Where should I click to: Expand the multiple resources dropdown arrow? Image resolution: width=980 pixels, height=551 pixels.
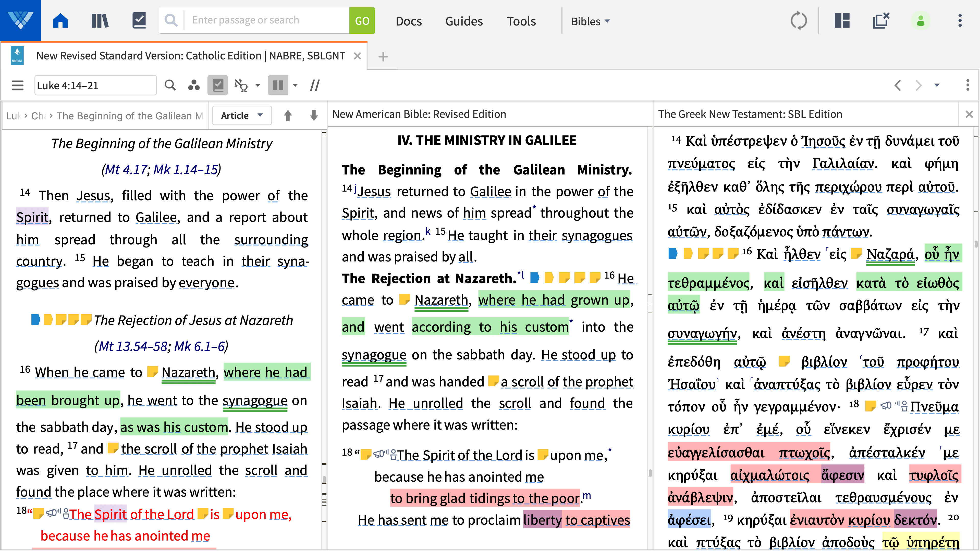295,85
